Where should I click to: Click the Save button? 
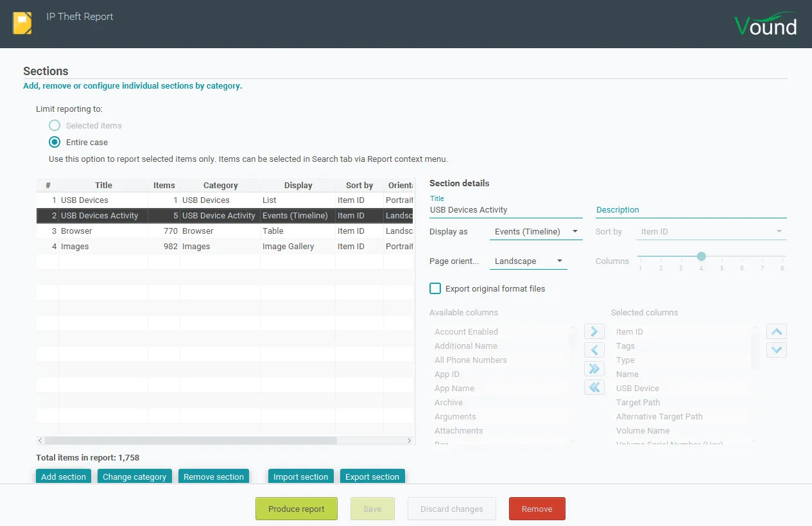[x=372, y=509]
